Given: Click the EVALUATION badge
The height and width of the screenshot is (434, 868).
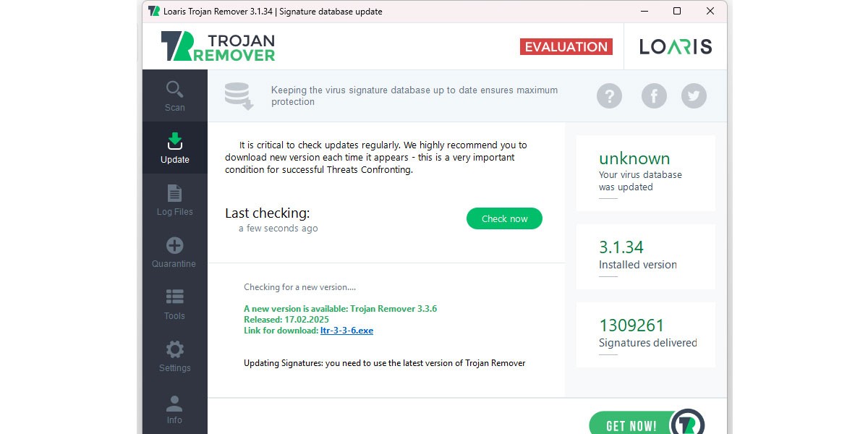Looking at the screenshot, I should [566, 46].
